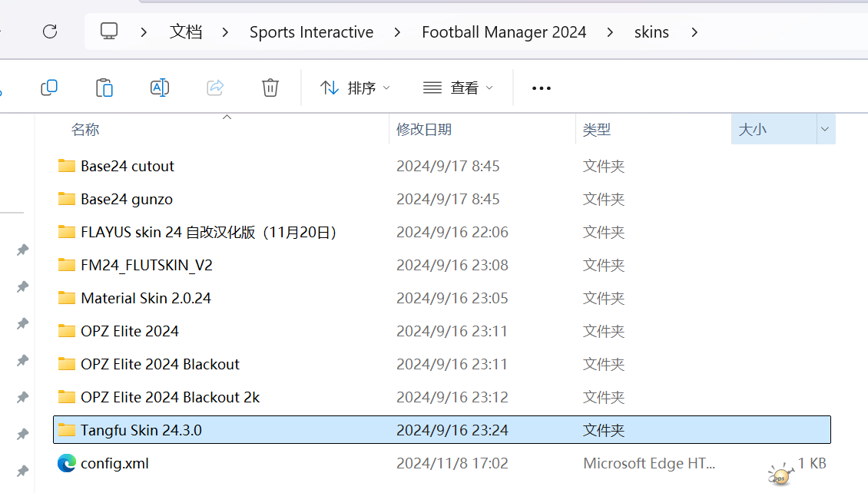Select the Tangfu Skin 24.3.0 folder name
The width and height of the screenshot is (868, 493).
[x=141, y=431]
